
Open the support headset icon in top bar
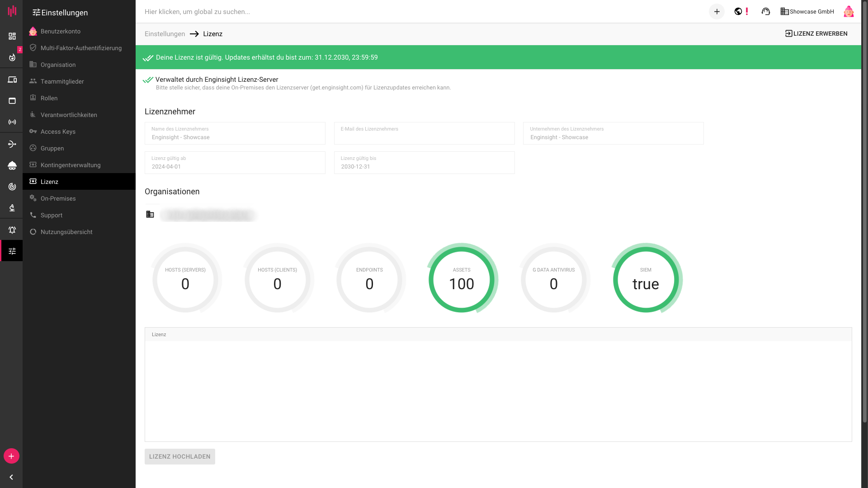click(x=765, y=12)
